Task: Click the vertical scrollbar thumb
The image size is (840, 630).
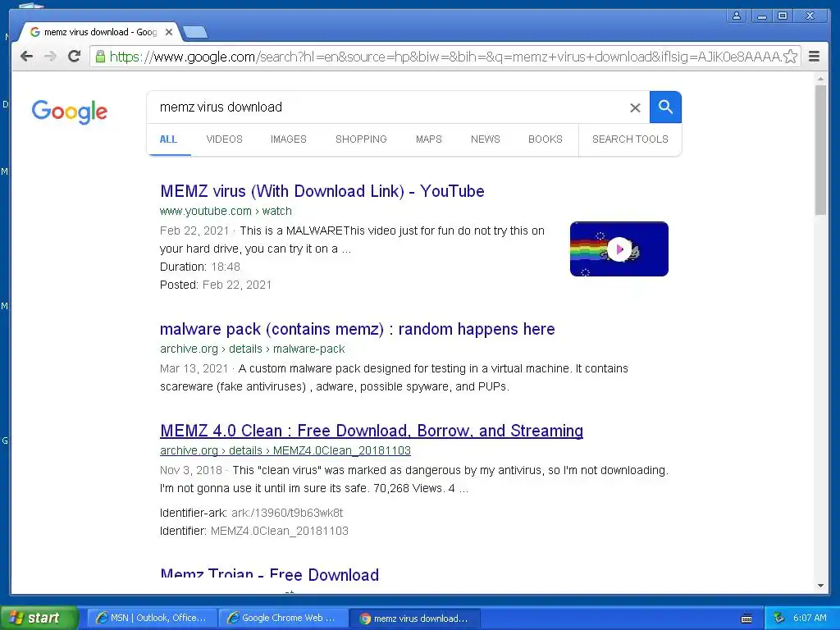Action: (x=820, y=150)
